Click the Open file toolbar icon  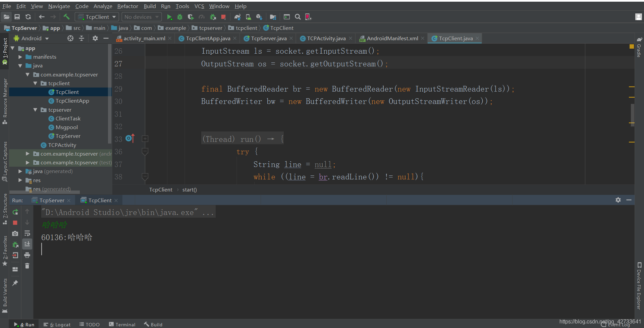pyautogui.click(x=6, y=17)
